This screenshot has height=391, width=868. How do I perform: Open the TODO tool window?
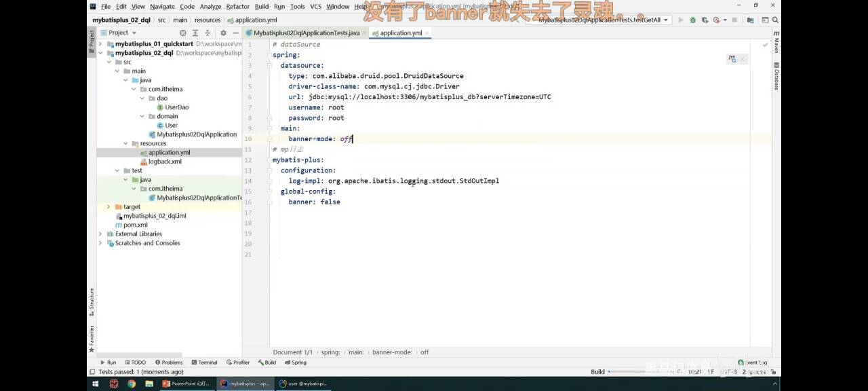(x=135, y=362)
